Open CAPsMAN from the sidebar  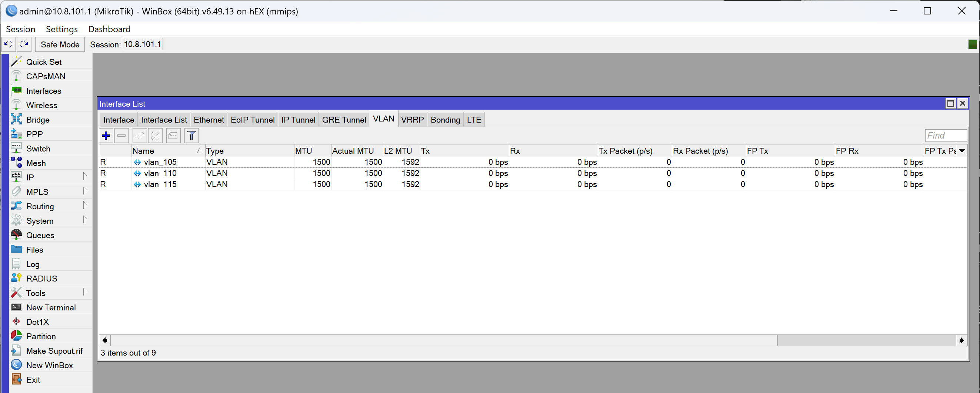[46, 76]
